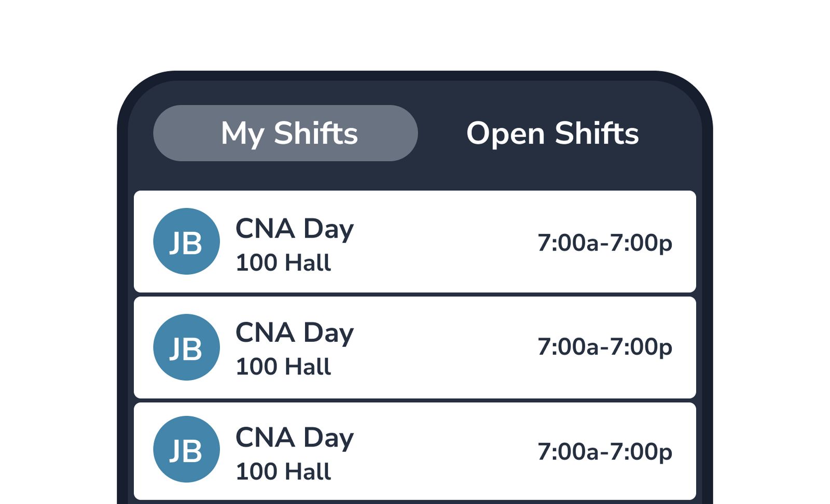830x504 pixels.
Task: Click the 100 Hall text in the last card
Action: pyautogui.click(x=283, y=472)
